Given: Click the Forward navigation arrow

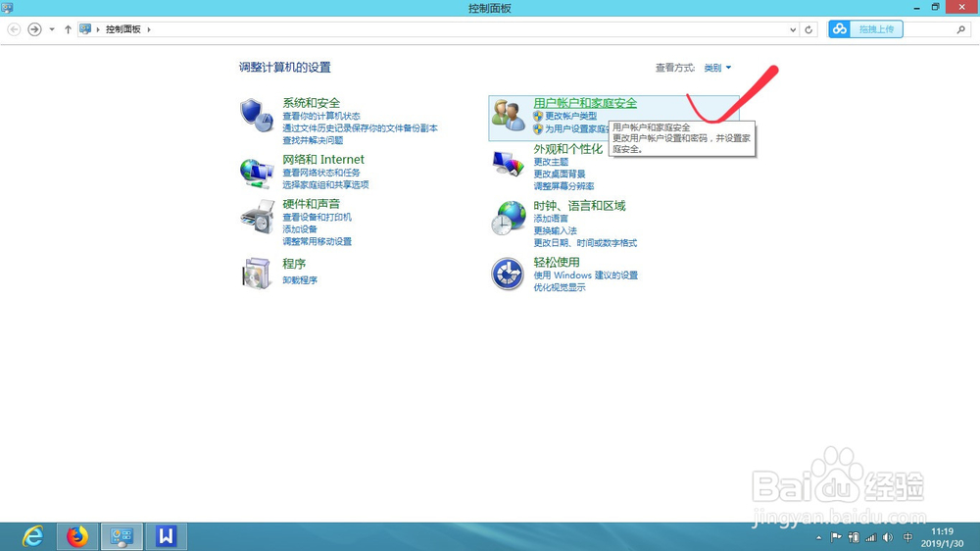Looking at the screenshot, I should coord(34,29).
